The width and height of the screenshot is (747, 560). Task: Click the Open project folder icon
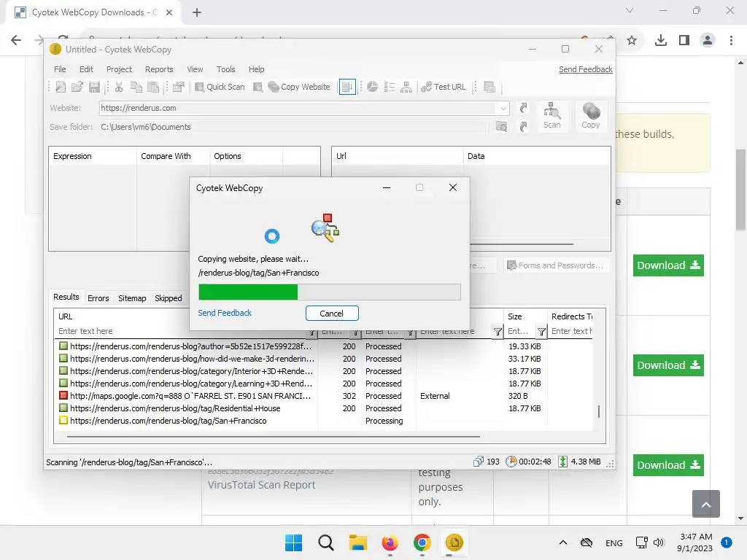click(77, 87)
